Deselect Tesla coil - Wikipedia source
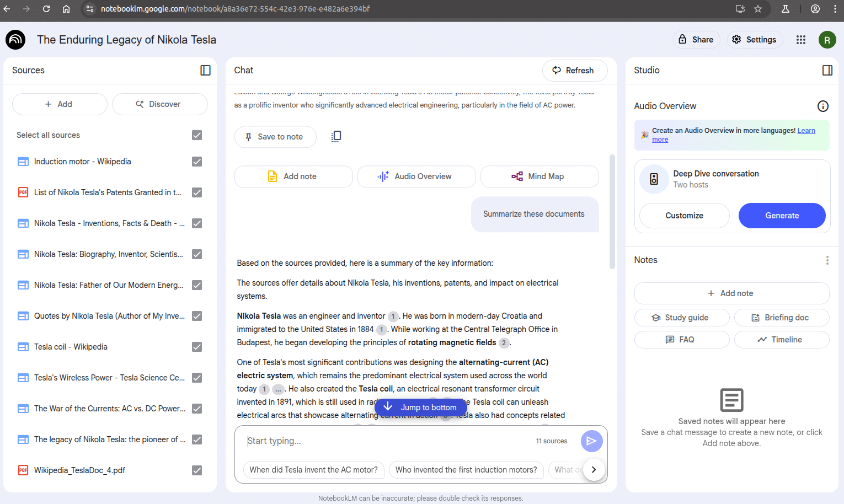This screenshot has width=844, height=504. pos(197,347)
